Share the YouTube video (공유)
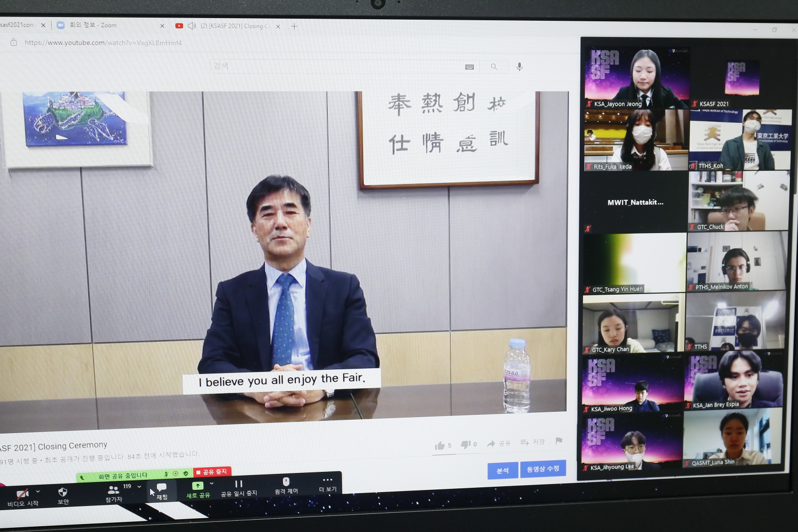The width and height of the screenshot is (798, 532). [498, 443]
